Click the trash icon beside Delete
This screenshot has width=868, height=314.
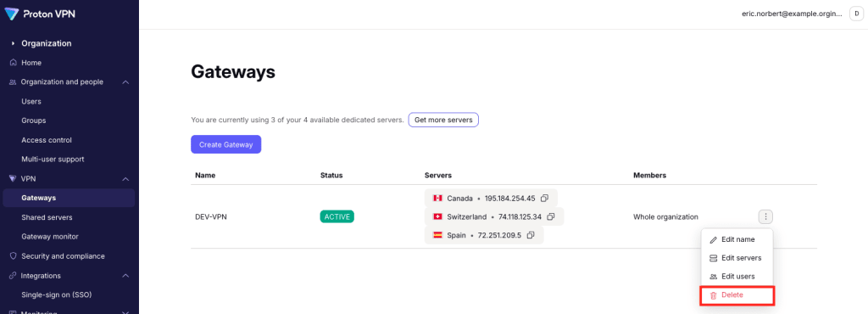[713, 295]
